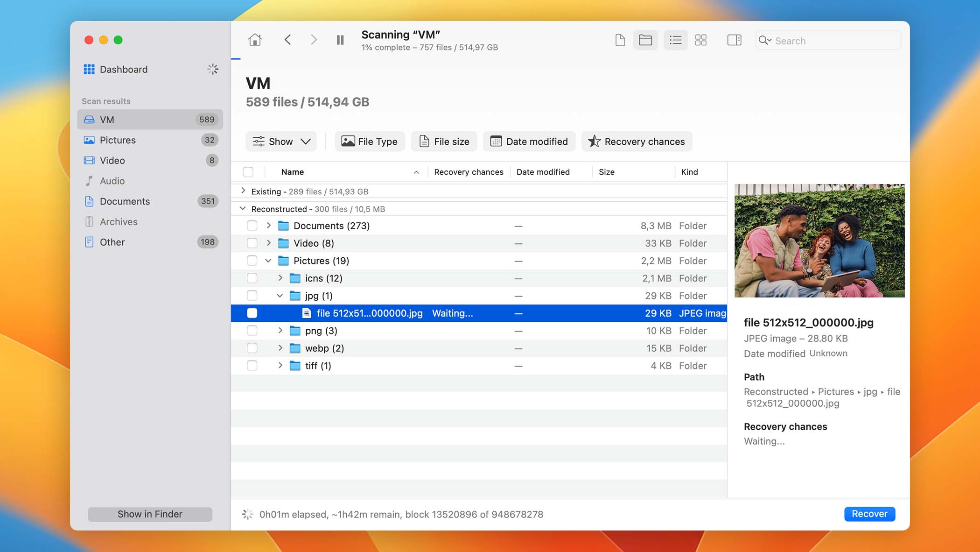The image size is (980, 552).
Task: Click the Dashboard loading spinner
Action: pyautogui.click(x=213, y=69)
